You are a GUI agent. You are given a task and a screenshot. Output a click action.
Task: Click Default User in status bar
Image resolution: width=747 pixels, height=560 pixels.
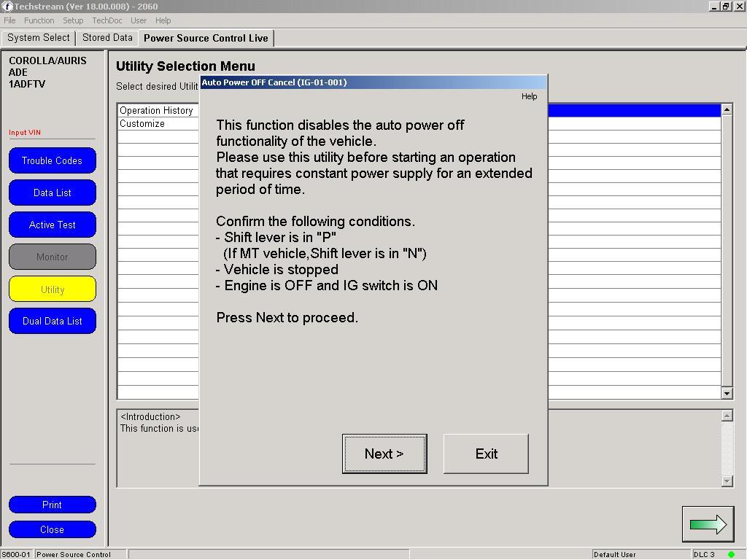coord(614,554)
